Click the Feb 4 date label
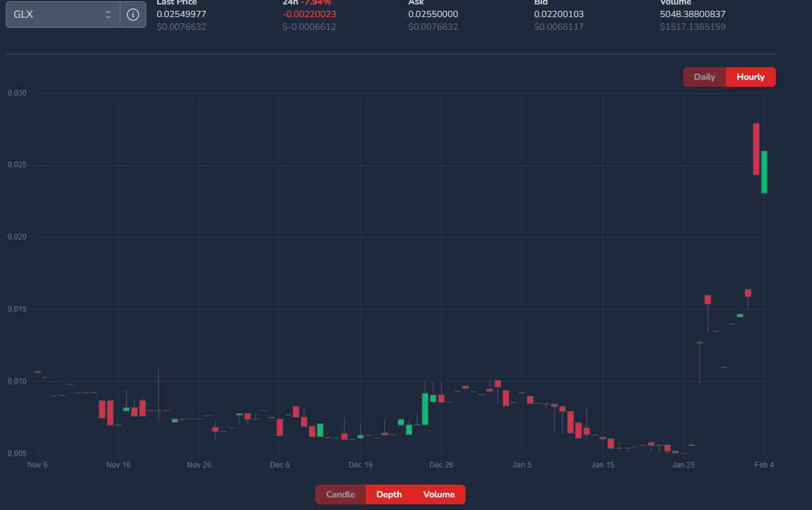Screen dimensions: 812x510 point(764,465)
